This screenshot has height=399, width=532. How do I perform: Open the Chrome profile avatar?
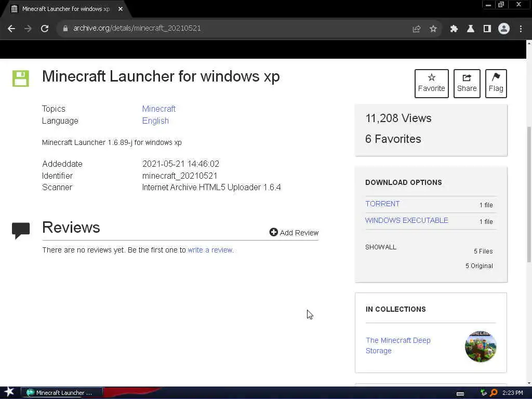pyautogui.click(x=504, y=29)
